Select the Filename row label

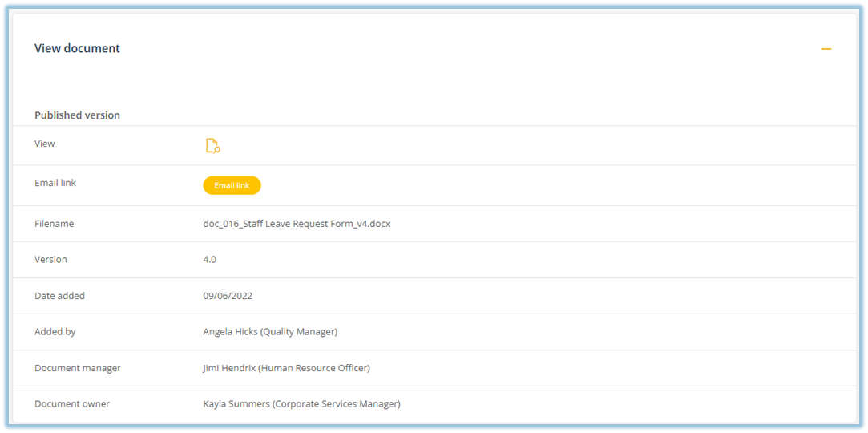(x=55, y=224)
